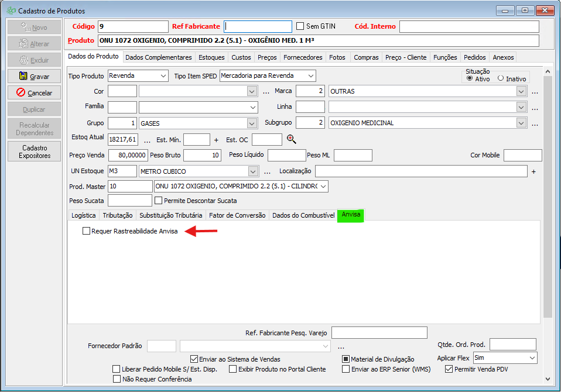The image size is (561, 392).
Task: Open ellipsis lookup beside Subgrupo field
Action: pos(535,123)
